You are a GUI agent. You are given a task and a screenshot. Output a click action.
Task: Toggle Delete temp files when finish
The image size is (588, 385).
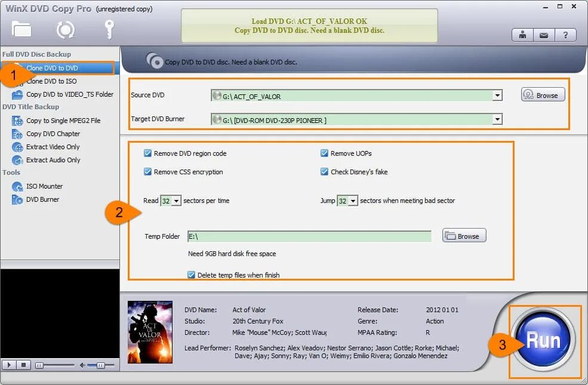pyautogui.click(x=191, y=275)
